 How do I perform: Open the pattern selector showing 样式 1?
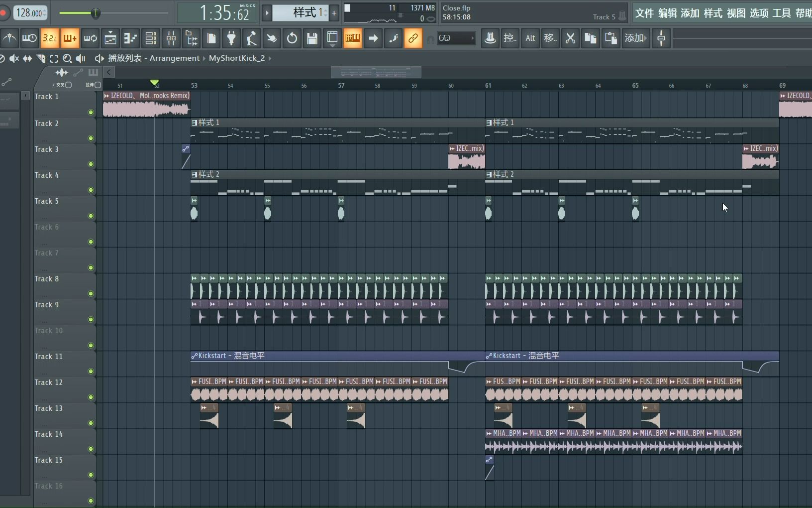pyautogui.click(x=301, y=13)
